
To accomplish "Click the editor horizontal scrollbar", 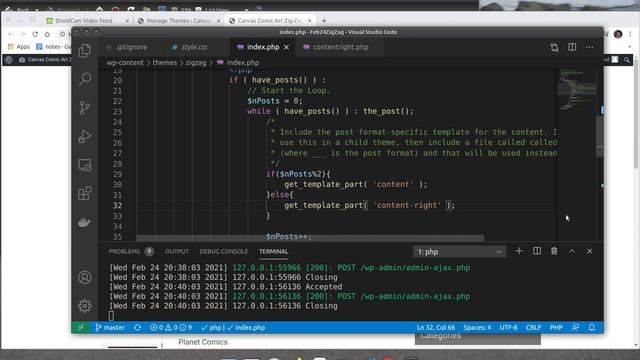I will (x=310, y=238).
